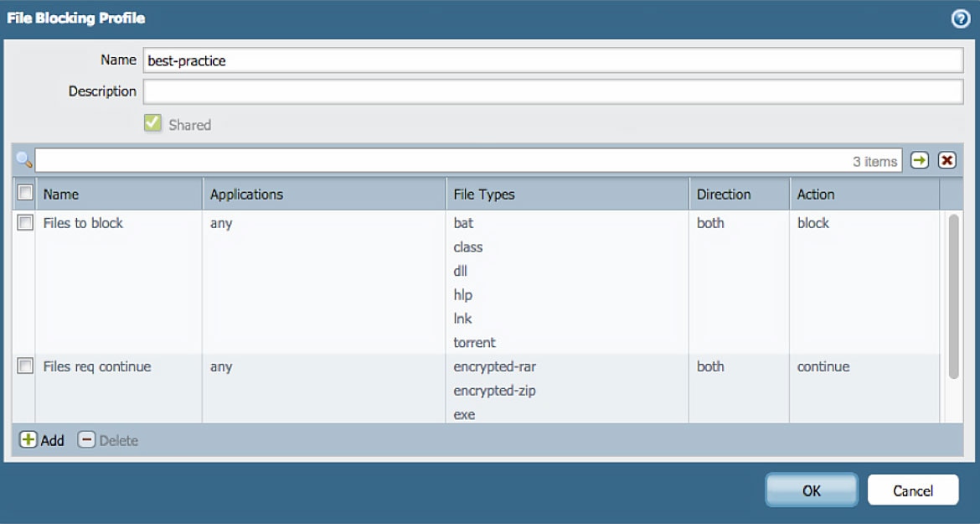Select the 'Files to block' row checkbox
This screenshot has height=524, width=980.
click(25, 223)
